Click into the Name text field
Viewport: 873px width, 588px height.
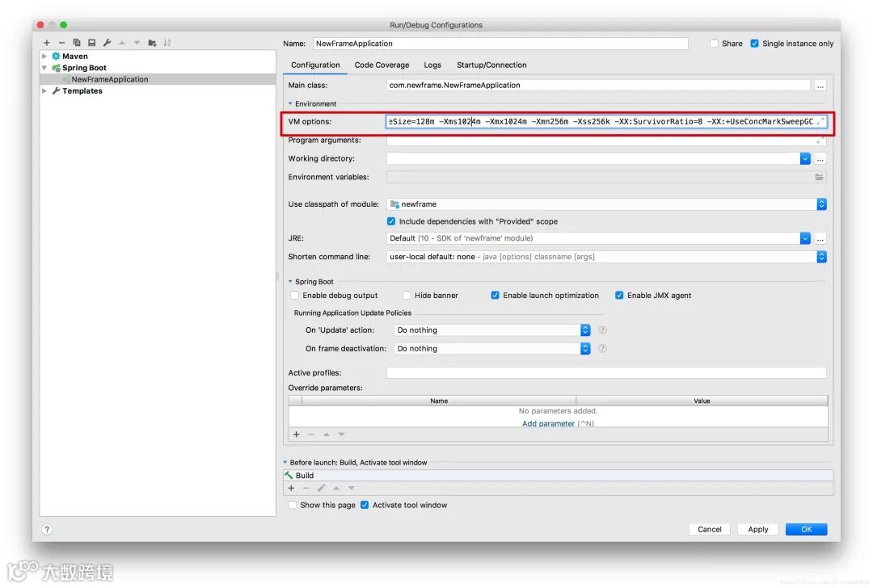coord(500,44)
